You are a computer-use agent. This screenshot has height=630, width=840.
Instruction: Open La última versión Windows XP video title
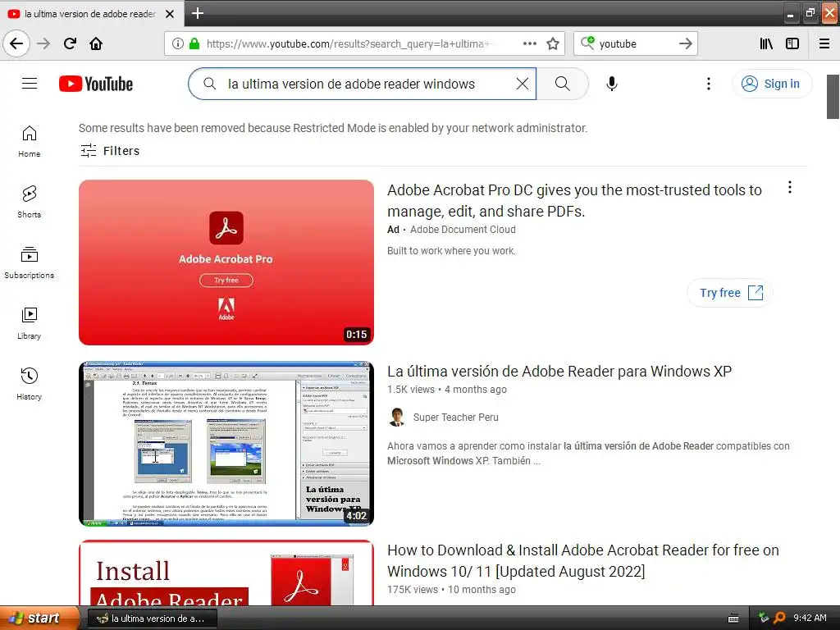(559, 372)
